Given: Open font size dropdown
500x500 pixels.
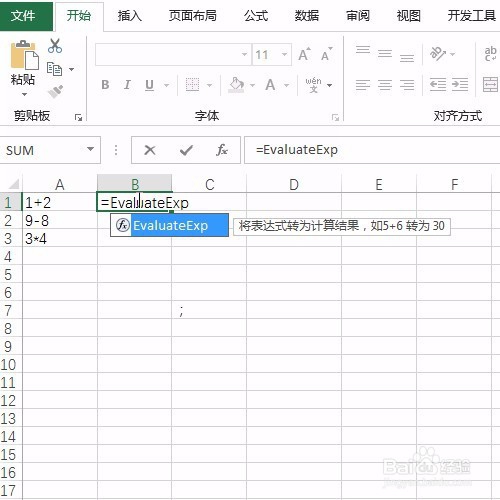Looking at the screenshot, I should point(284,54).
